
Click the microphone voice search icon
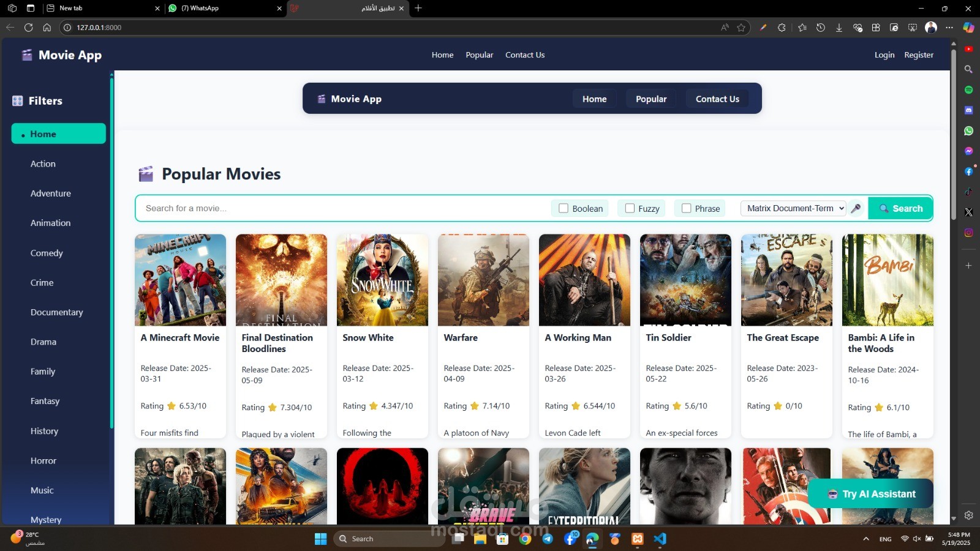coord(856,208)
